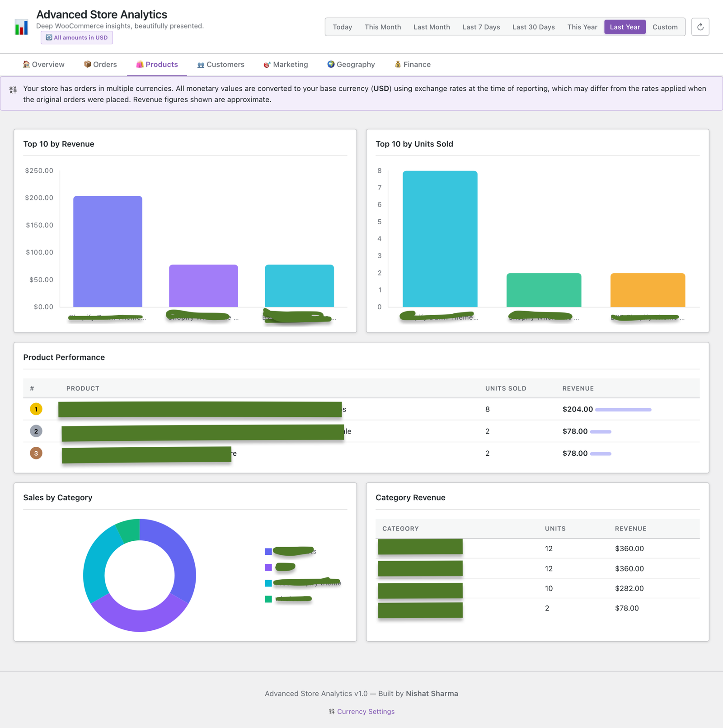Click the tallest indigo bar in Top 10 by Revenue
The image size is (723, 728).
pyautogui.click(x=108, y=251)
